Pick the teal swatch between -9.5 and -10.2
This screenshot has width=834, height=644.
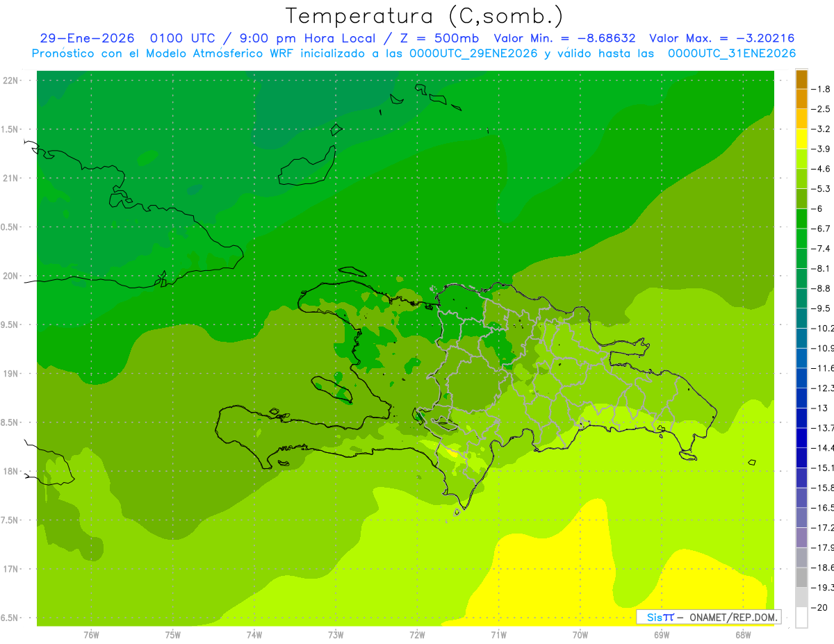point(801,318)
